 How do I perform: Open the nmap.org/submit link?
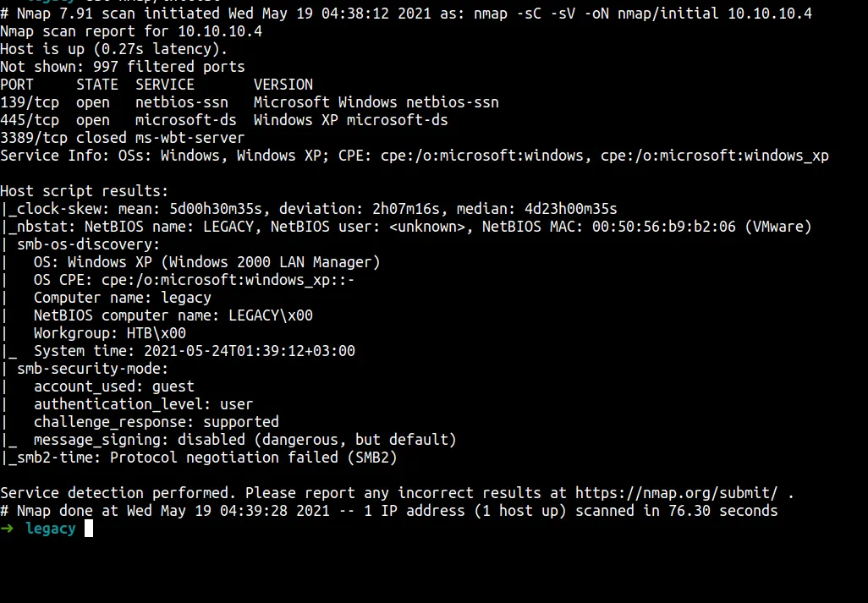point(676,493)
